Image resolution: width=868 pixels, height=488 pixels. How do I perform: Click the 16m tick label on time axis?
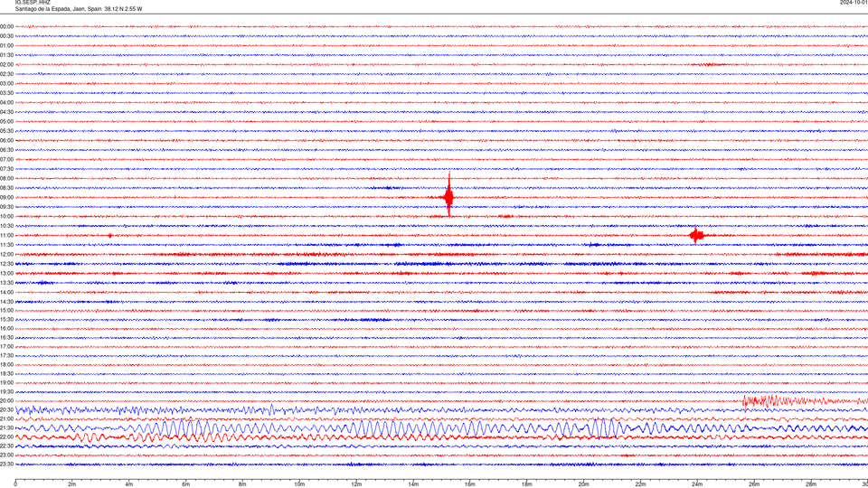coord(470,484)
